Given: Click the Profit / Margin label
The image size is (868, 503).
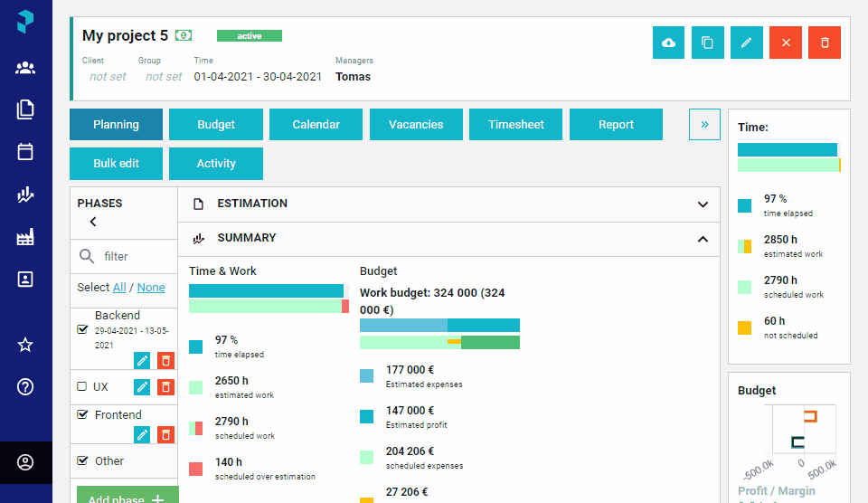Looking at the screenshot, I should click(x=777, y=491).
